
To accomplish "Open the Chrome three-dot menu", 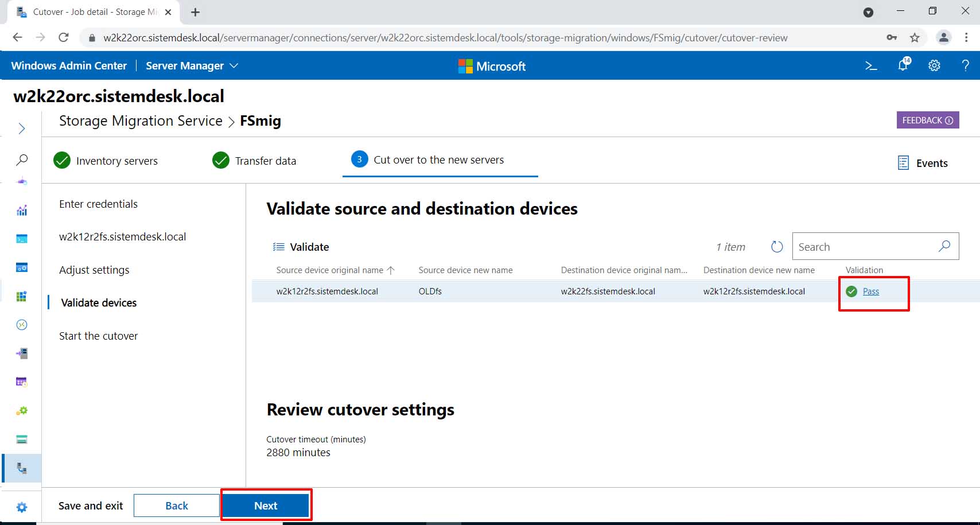I will click(x=966, y=38).
